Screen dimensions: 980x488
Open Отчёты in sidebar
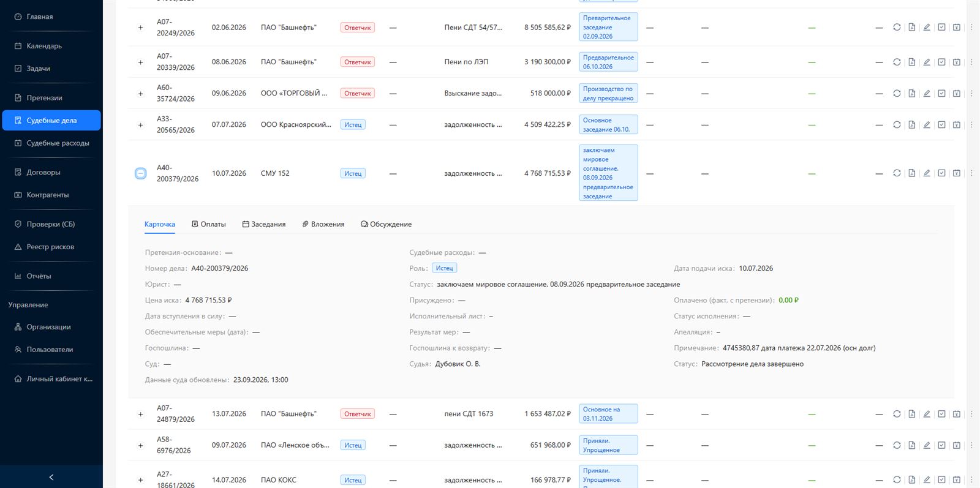(x=51, y=276)
